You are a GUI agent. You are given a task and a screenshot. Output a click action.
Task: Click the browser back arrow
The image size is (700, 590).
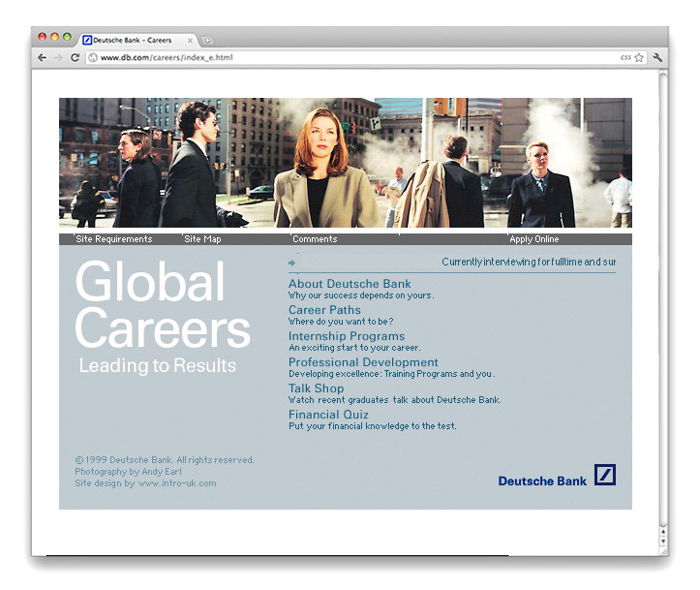pyautogui.click(x=42, y=57)
